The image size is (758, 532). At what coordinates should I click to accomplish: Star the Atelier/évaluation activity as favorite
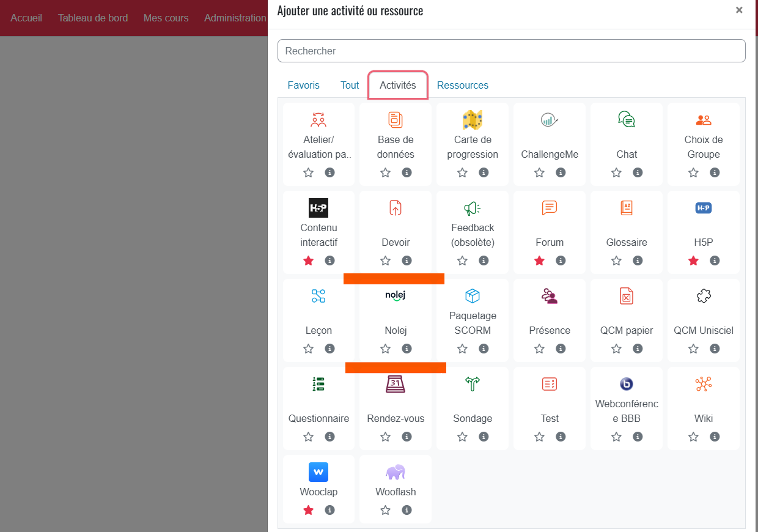coord(308,172)
